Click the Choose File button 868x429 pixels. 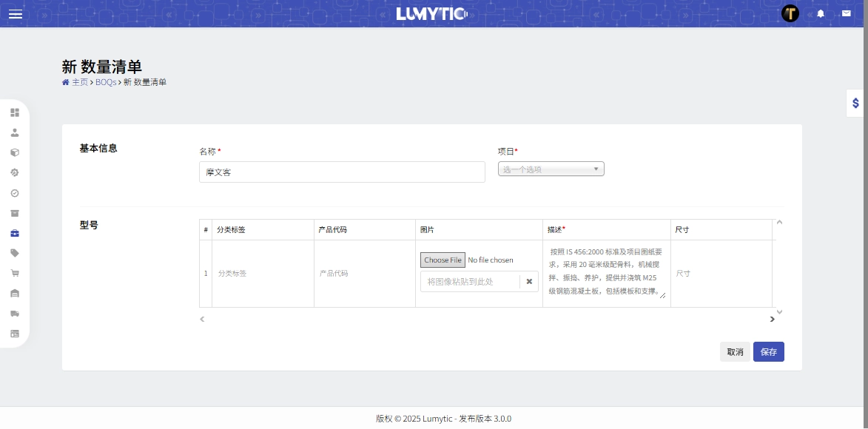coord(443,260)
